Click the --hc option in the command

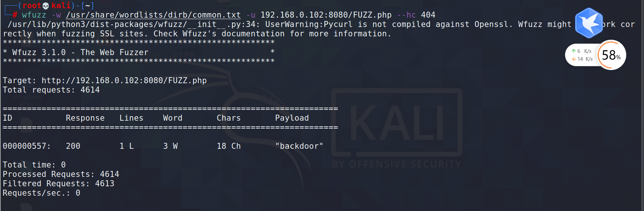tap(406, 15)
